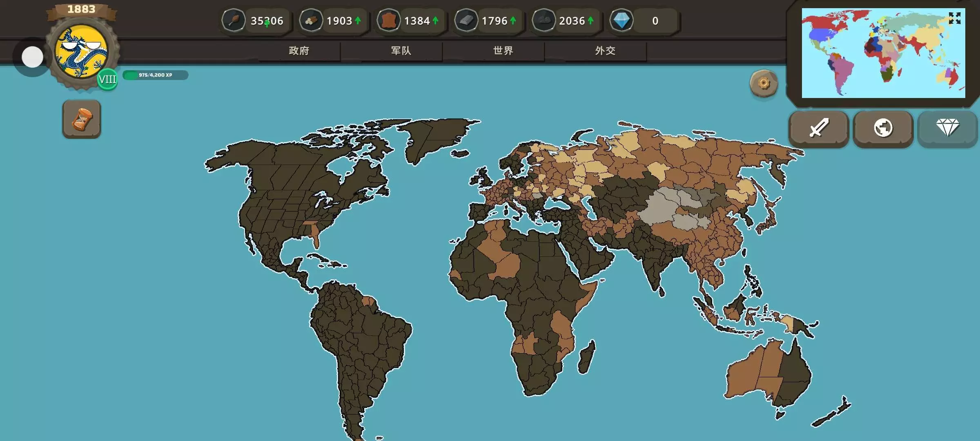The height and width of the screenshot is (441, 980).
Task: Click the wood resource counter 1903
Action: (x=339, y=21)
